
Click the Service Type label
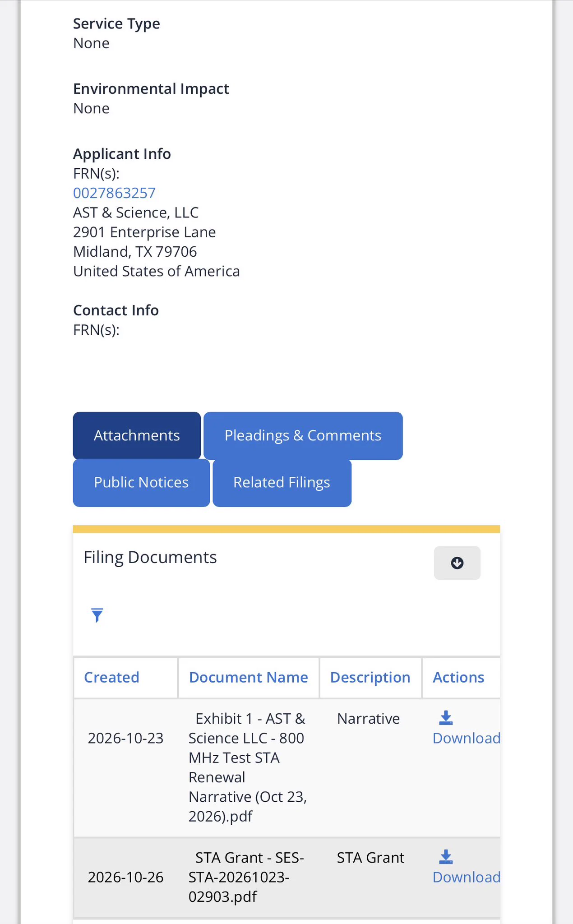pyautogui.click(x=116, y=23)
